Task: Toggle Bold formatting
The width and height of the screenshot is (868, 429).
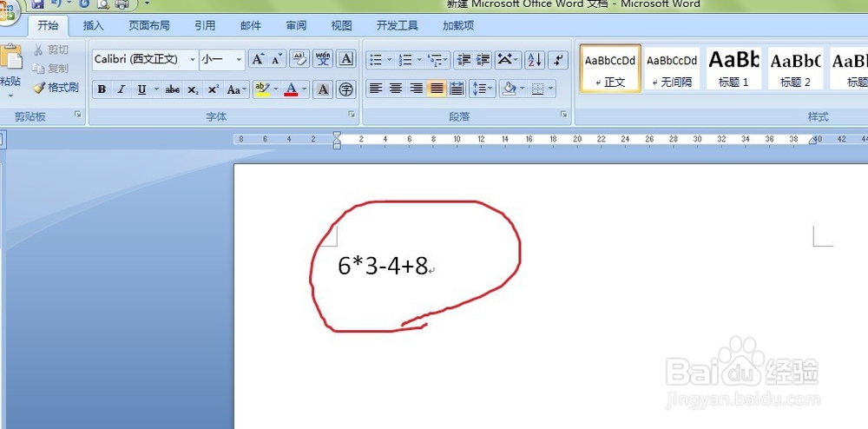Action: 102,89
